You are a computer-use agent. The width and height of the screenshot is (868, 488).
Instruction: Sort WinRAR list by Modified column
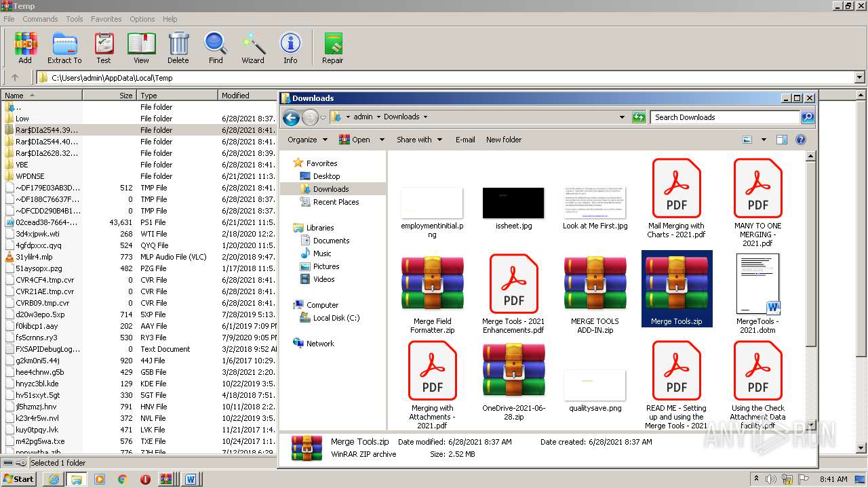coord(248,96)
